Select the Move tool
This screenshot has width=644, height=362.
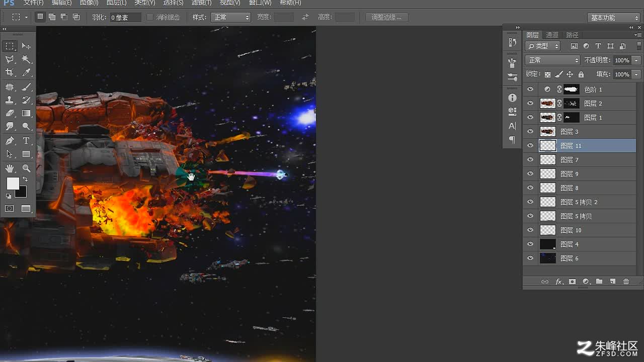[x=26, y=46]
